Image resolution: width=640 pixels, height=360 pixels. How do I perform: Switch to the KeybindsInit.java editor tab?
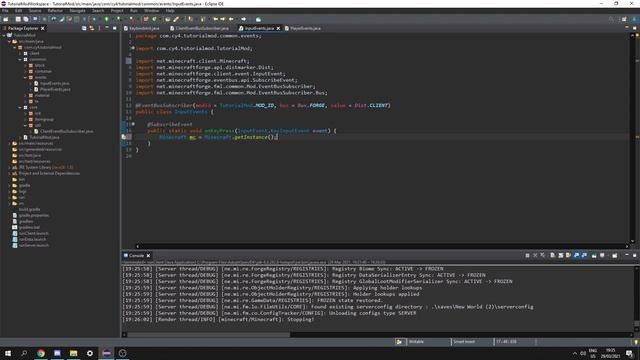pos(142,28)
